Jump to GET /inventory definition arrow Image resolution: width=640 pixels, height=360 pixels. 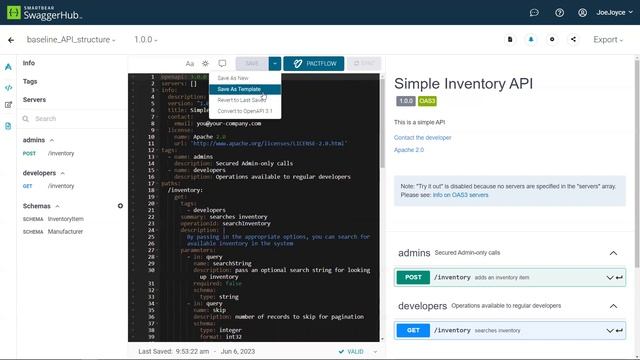click(x=619, y=331)
